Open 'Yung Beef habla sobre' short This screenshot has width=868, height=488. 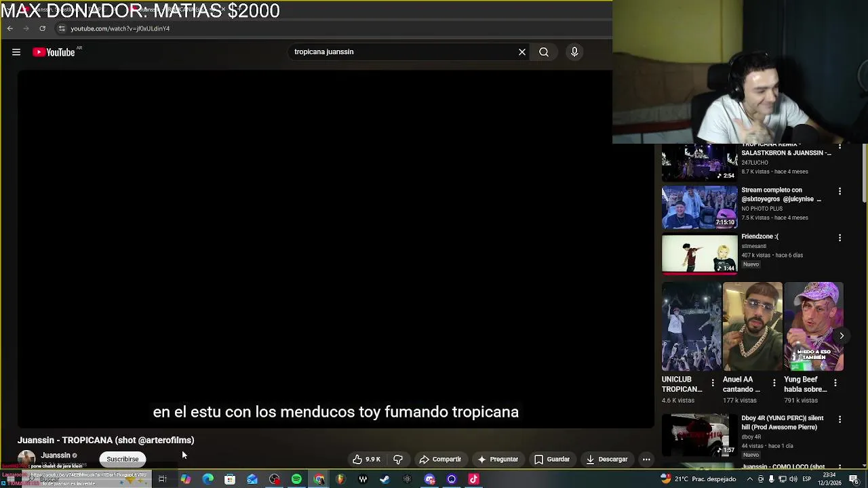click(814, 327)
